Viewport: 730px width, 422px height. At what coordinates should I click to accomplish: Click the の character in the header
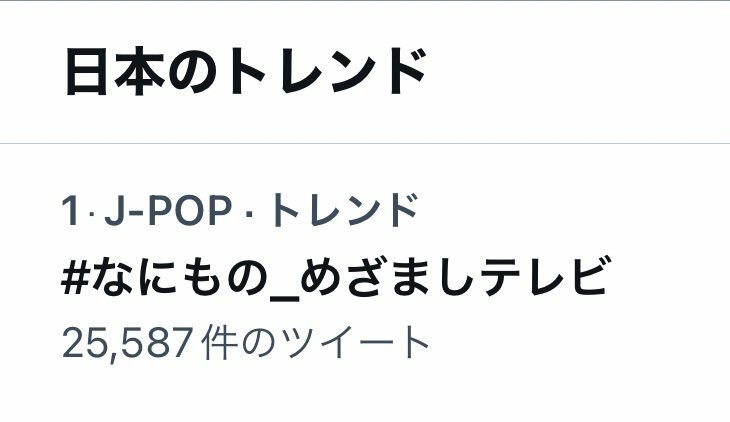[193, 73]
